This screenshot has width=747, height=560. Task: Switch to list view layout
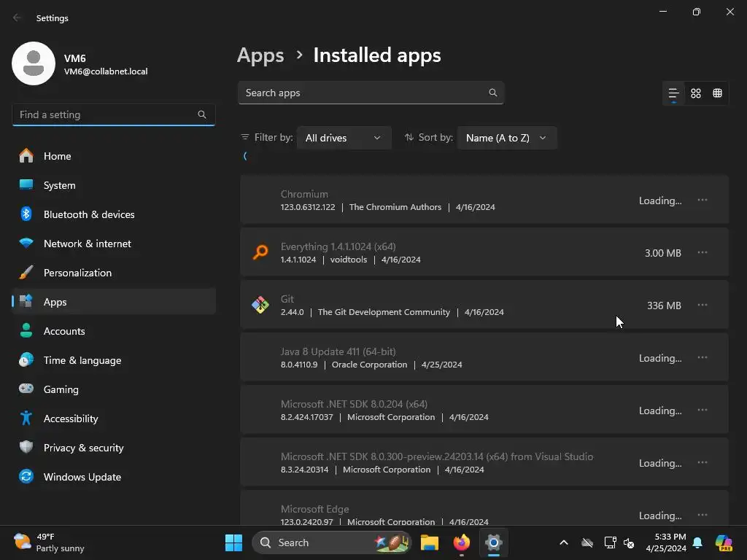click(673, 93)
